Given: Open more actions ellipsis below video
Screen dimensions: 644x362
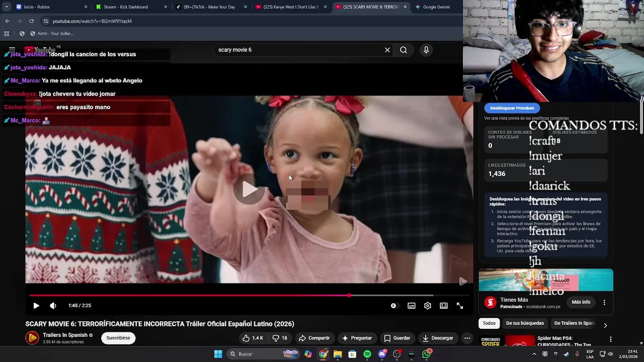Looking at the screenshot, I should (x=467, y=338).
